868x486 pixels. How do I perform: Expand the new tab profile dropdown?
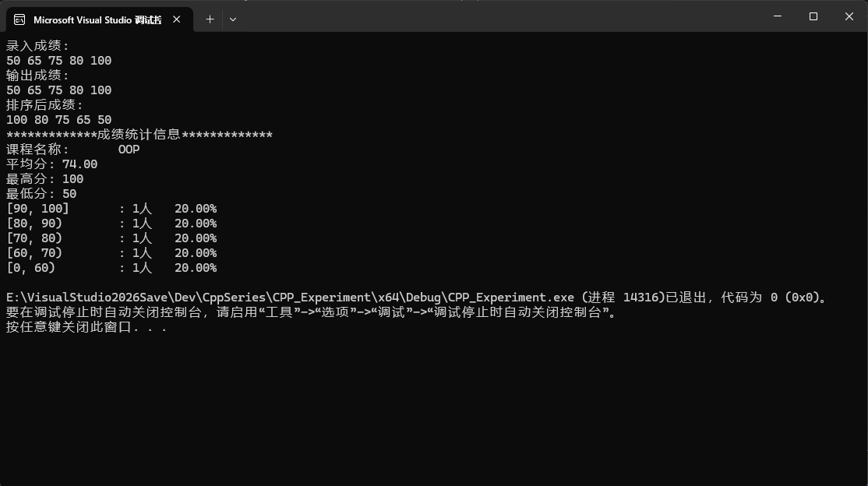pos(233,19)
